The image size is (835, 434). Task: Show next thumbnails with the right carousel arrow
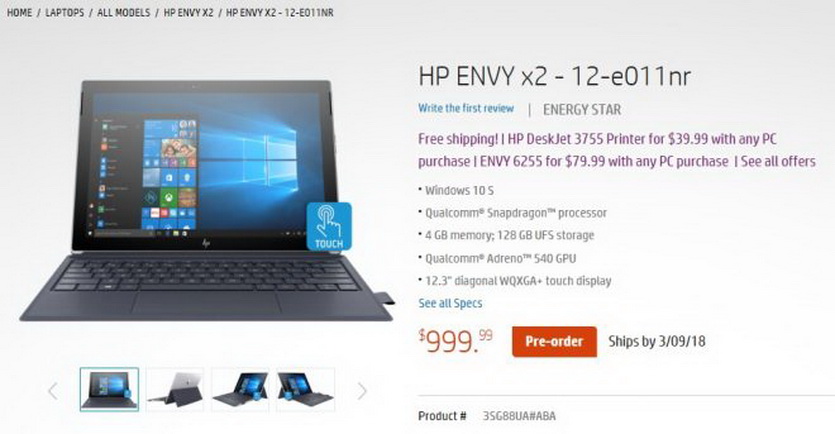pyautogui.click(x=362, y=391)
